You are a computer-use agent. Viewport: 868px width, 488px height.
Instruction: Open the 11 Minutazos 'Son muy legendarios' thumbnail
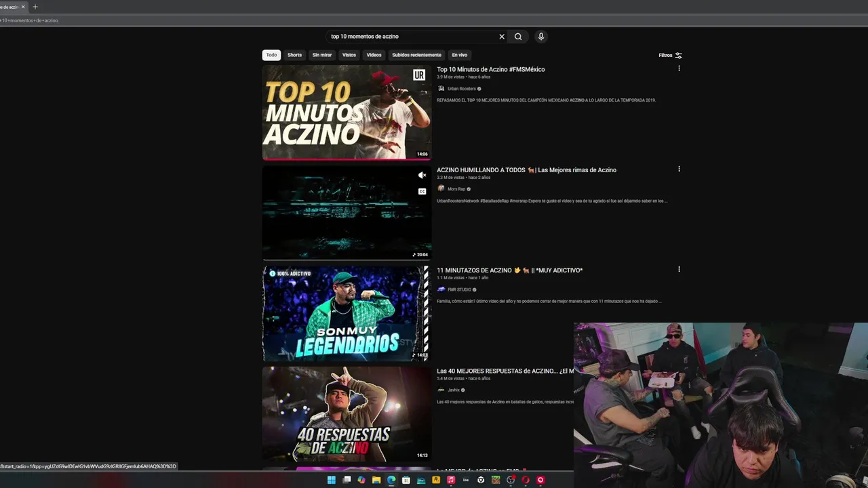pos(347,313)
